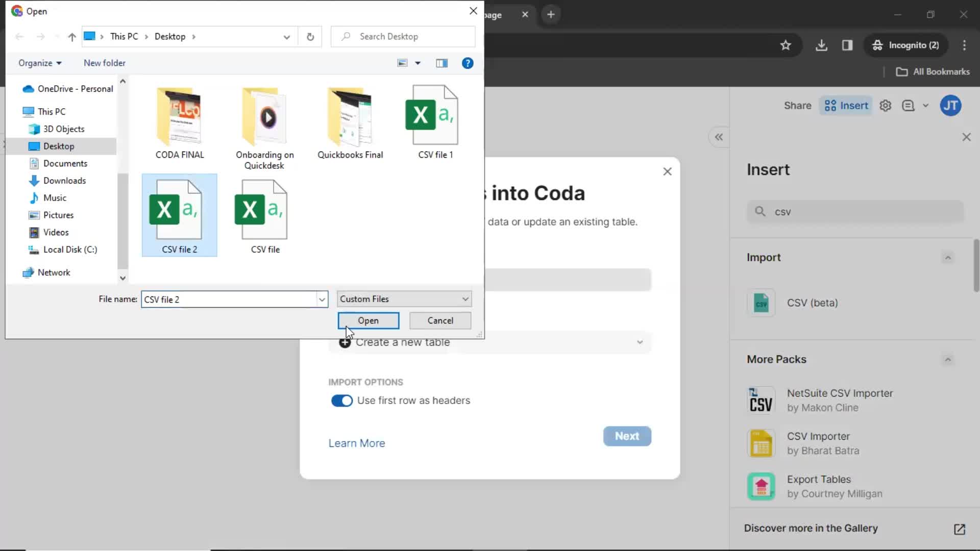Click the Export Tables by Courtney Milligan icon

[761, 486]
